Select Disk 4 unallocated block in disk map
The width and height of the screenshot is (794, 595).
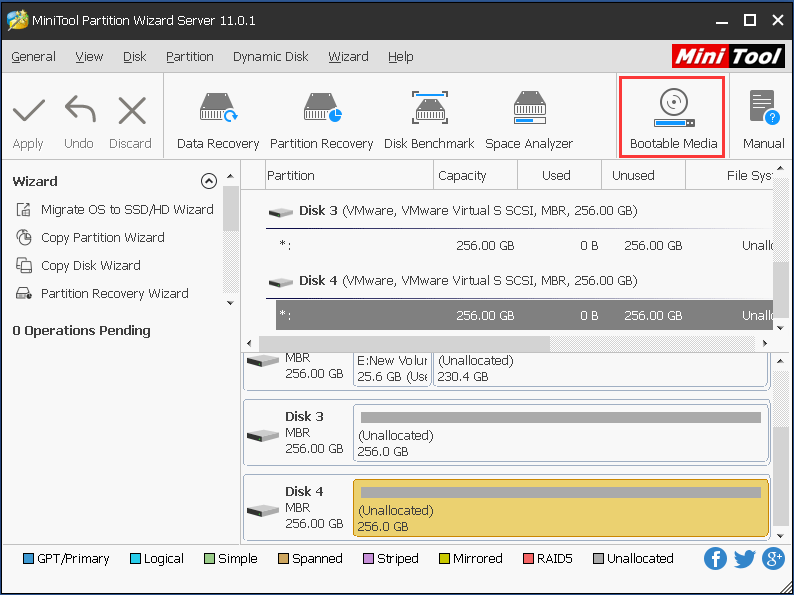pos(560,509)
